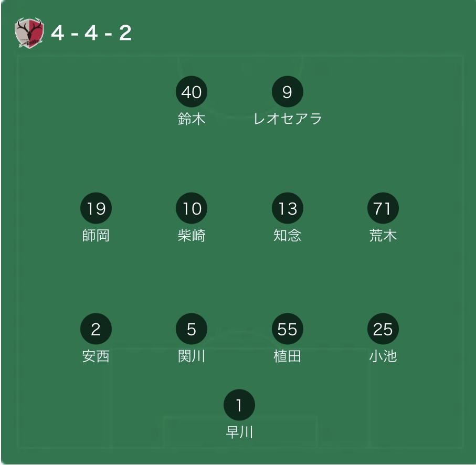The width and height of the screenshot is (476, 465).
Task: Open player number 13 badge
Action: pyautogui.click(x=288, y=208)
